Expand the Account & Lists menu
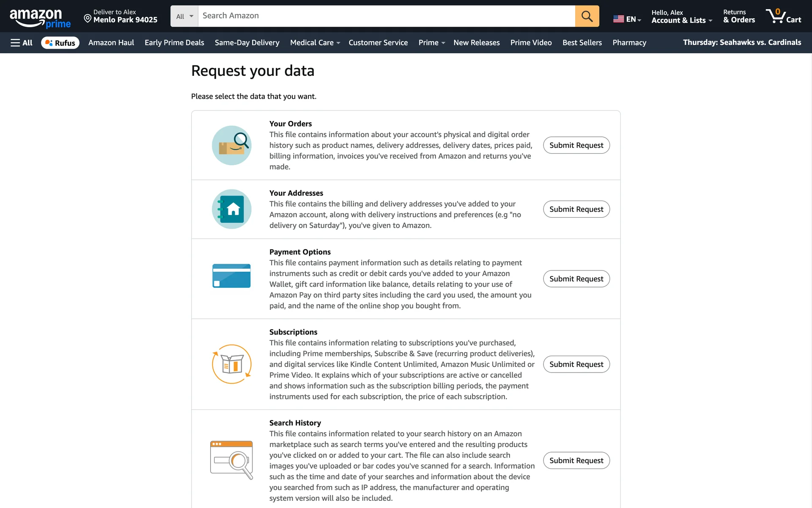 pos(681,16)
